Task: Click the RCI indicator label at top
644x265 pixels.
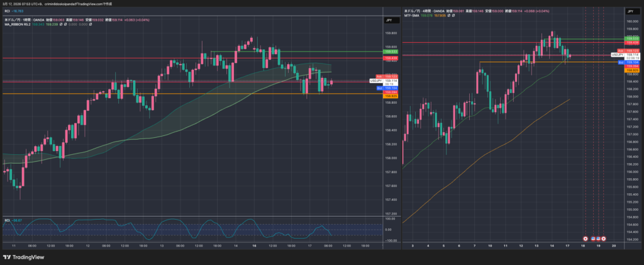Action: (8, 10)
